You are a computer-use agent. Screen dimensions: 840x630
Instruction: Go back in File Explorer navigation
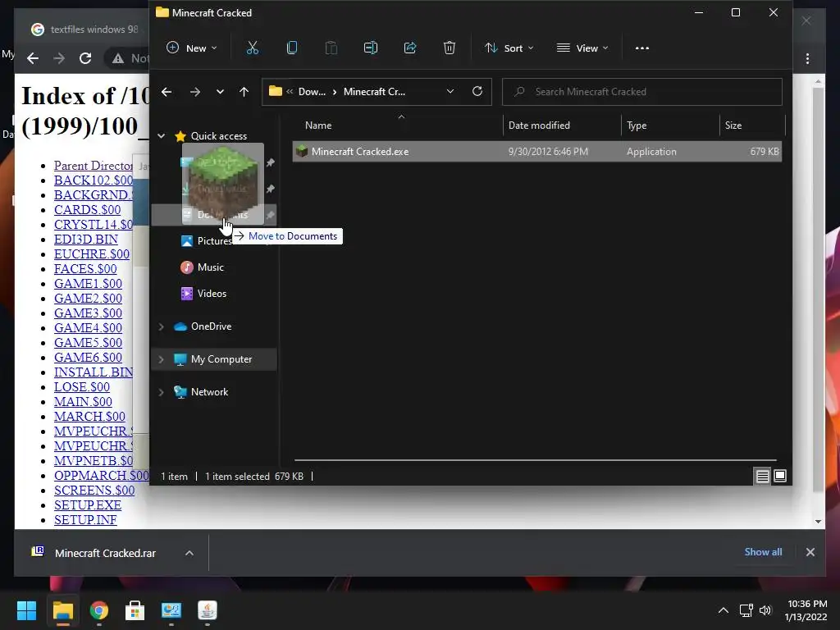[x=167, y=92]
